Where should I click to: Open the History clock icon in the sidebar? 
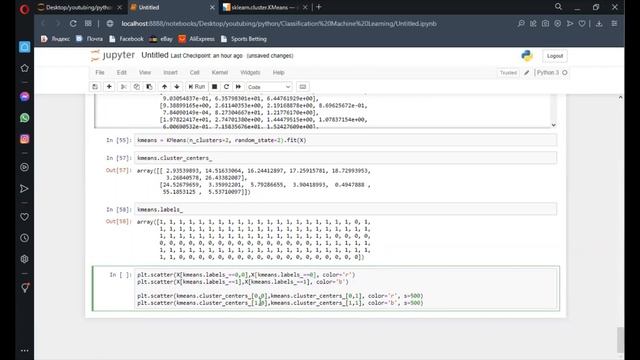(24, 238)
